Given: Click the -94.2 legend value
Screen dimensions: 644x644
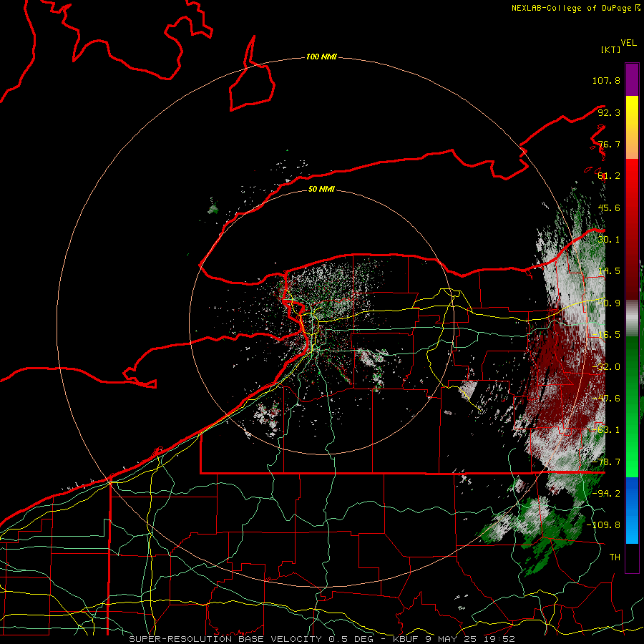Looking at the screenshot, I should point(606,493).
